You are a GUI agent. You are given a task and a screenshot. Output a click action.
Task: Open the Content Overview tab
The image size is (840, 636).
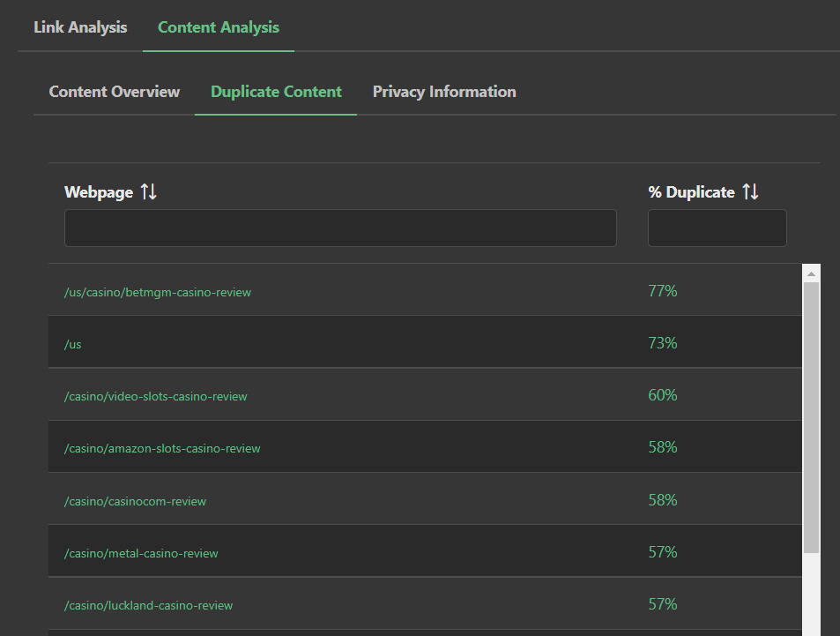pyautogui.click(x=114, y=91)
